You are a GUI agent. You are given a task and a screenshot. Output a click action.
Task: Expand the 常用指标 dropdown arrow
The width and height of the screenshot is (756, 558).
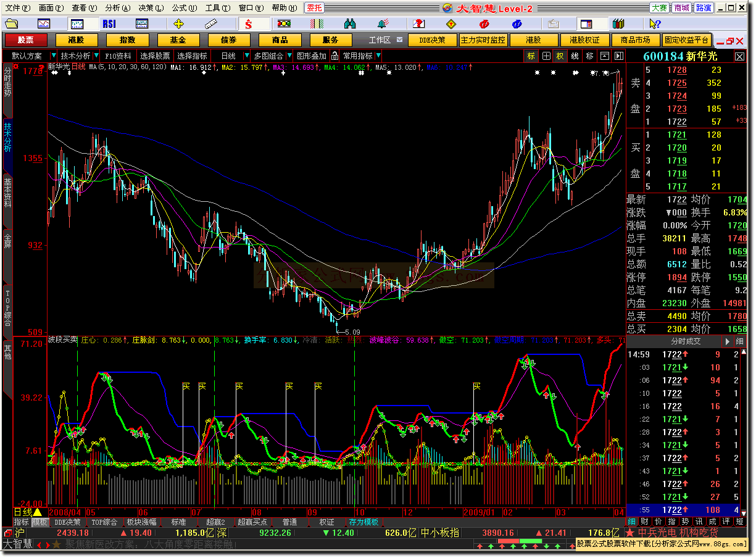(x=379, y=56)
